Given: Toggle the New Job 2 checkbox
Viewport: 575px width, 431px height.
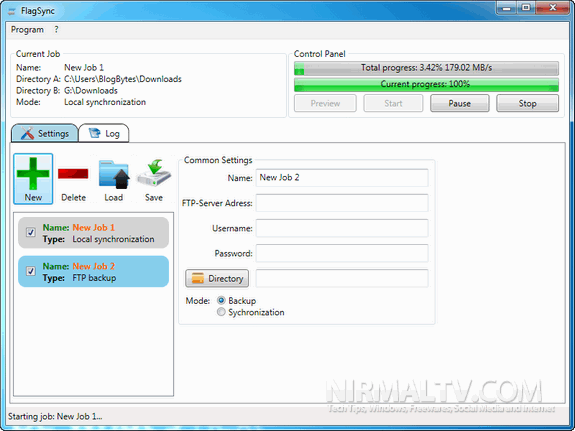Looking at the screenshot, I should pos(31,271).
